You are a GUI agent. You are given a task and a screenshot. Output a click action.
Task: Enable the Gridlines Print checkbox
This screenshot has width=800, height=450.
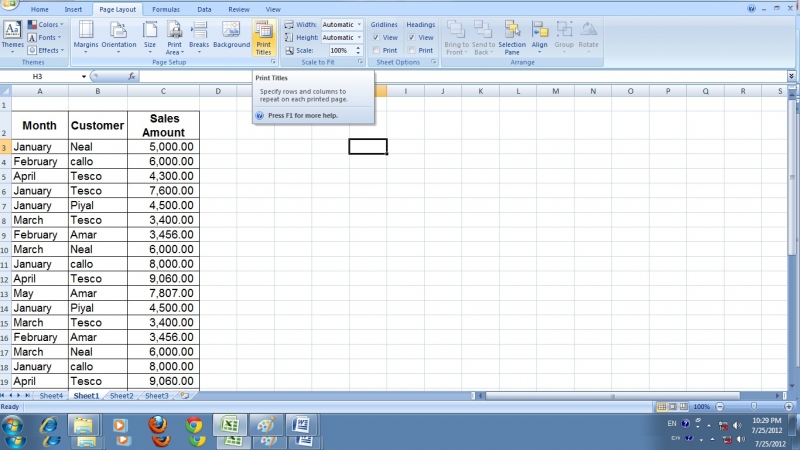[376, 50]
